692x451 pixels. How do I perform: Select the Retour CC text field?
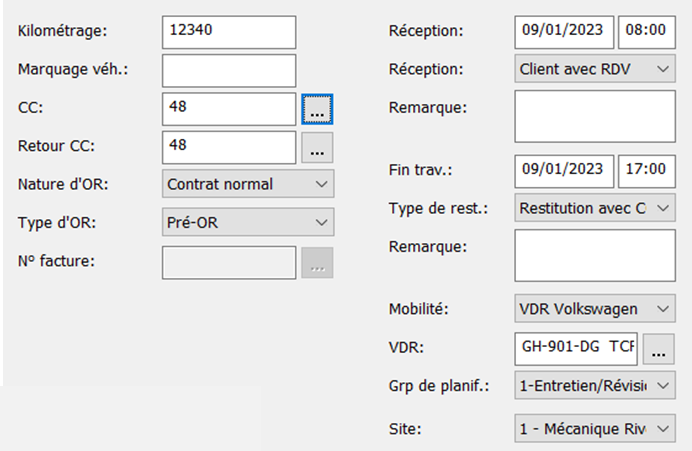tap(229, 147)
